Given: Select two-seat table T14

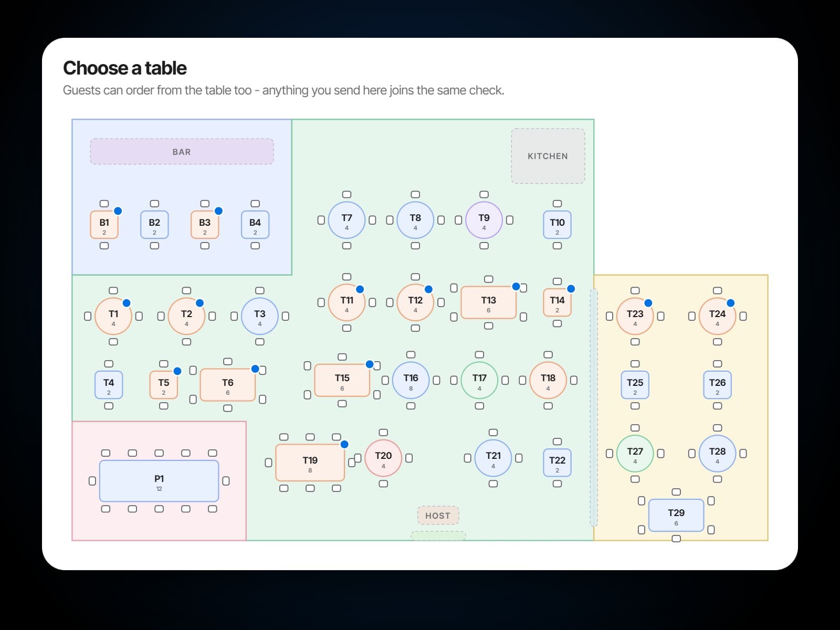Looking at the screenshot, I should click(x=557, y=302).
